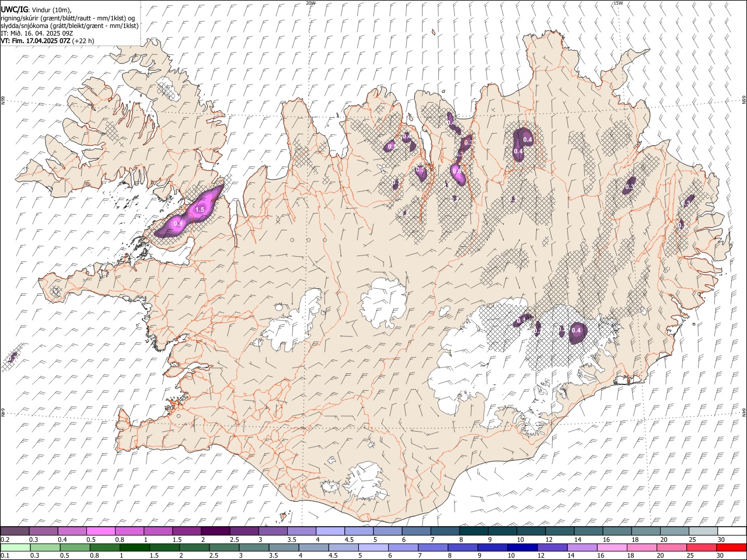Pick darkest green lower swatch between 1 and 1.5
747x560 pixels.
pos(134,547)
